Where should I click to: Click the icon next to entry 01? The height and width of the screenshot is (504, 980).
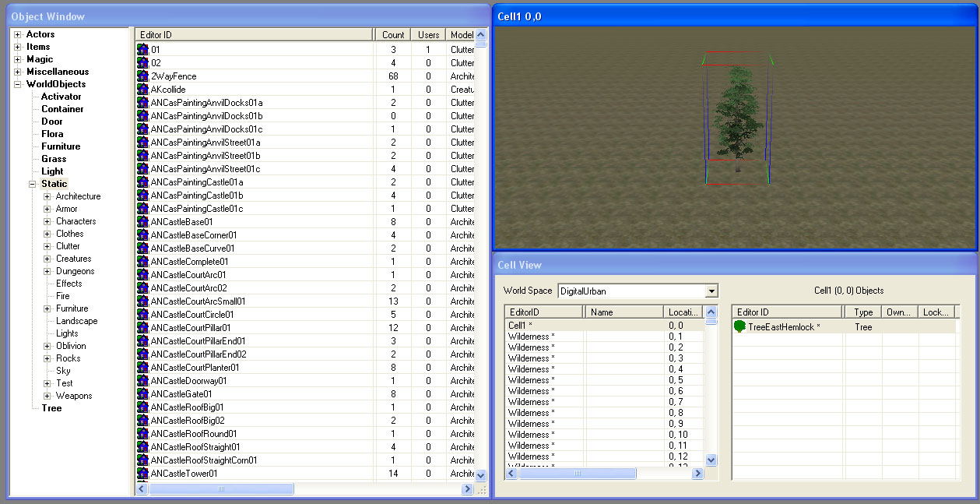(x=142, y=50)
